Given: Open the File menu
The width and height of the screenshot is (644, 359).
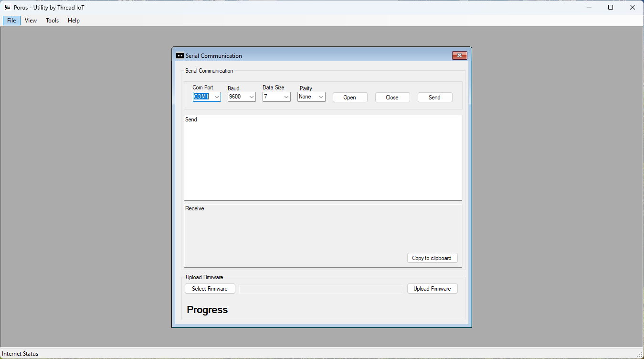Looking at the screenshot, I should 11,21.
